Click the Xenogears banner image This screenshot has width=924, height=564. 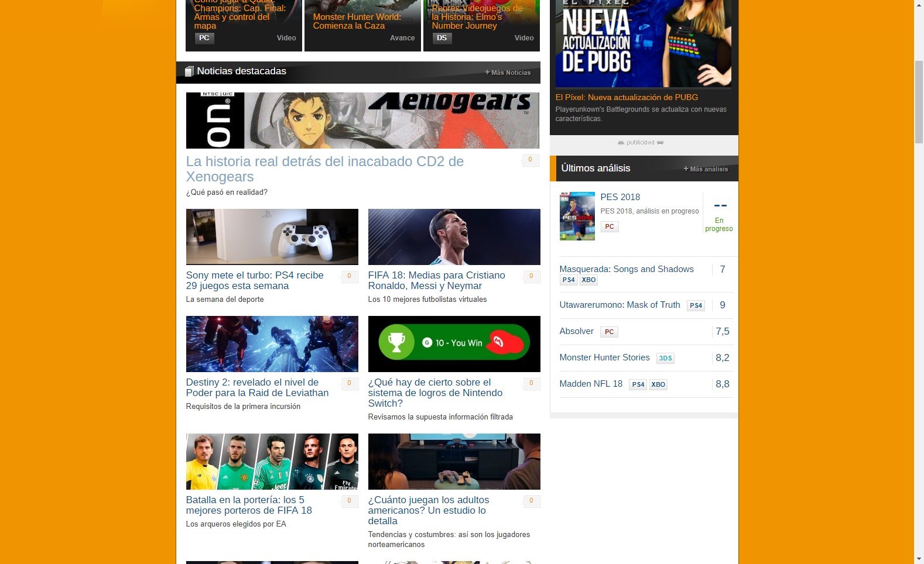point(362,121)
